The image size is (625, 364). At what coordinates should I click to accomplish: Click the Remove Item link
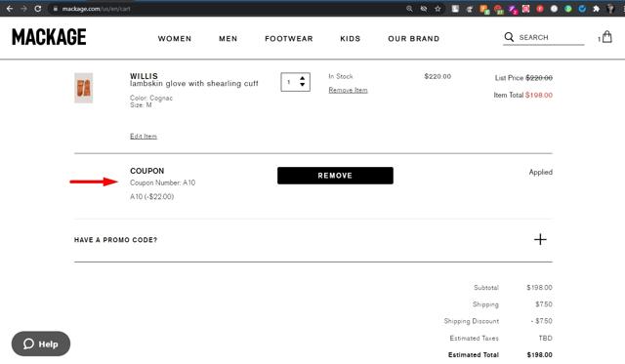[x=348, y=90]
